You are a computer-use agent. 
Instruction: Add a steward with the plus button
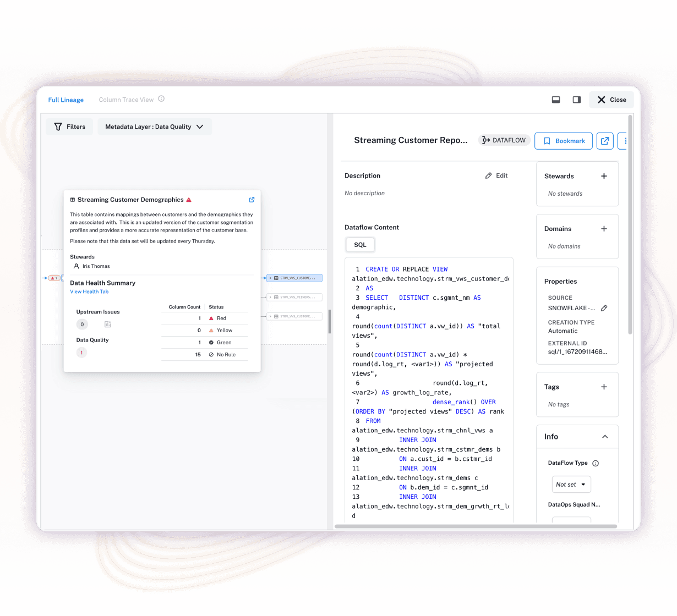604,176
